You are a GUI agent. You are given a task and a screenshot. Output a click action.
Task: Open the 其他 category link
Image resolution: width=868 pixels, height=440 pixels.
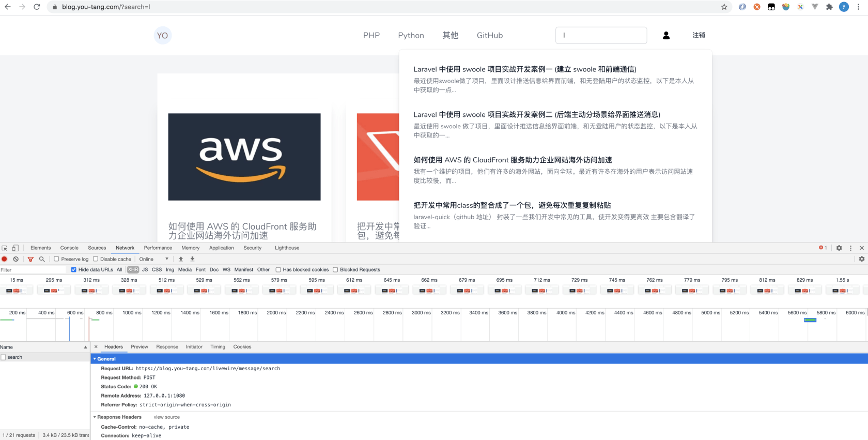coord(450,35)
